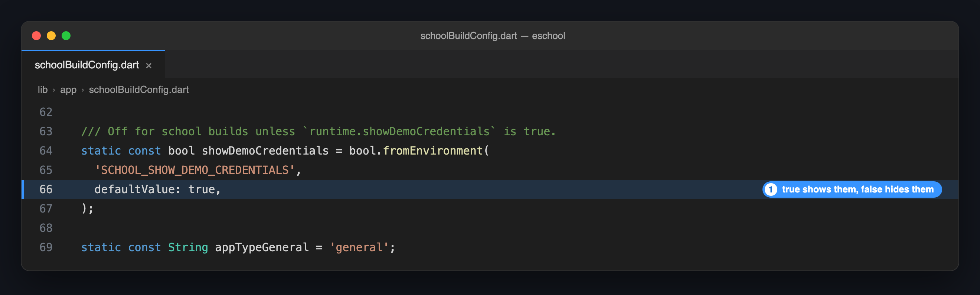Screen dimensions: 980x295
Task: Click the showDemoCredentials variable name on line 64
Action: click(x=265, y=151)
